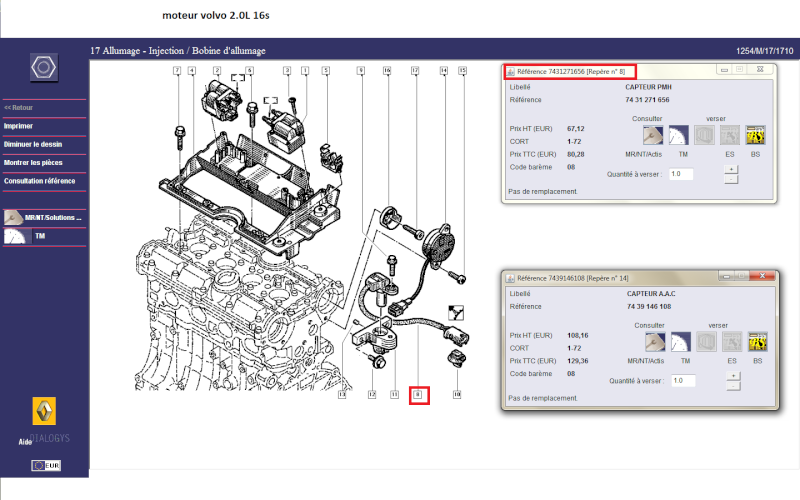Viewport: 800px width, 500px height.
Task: Go back with << Retour
Action: click(18, 108)
